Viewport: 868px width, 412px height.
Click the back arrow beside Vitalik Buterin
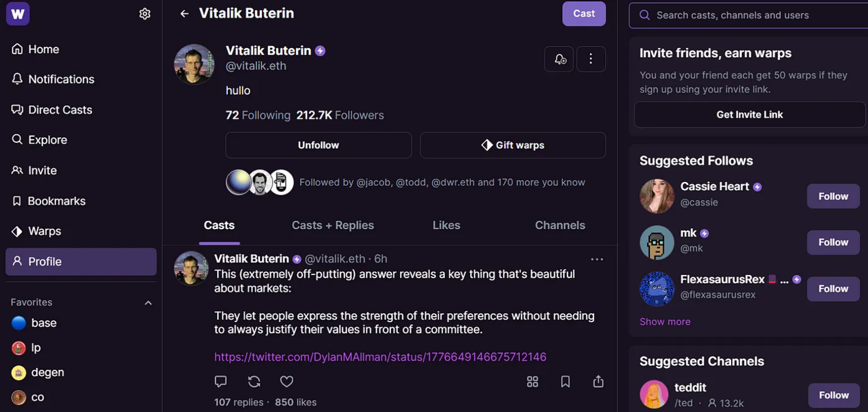coord(185,14)
